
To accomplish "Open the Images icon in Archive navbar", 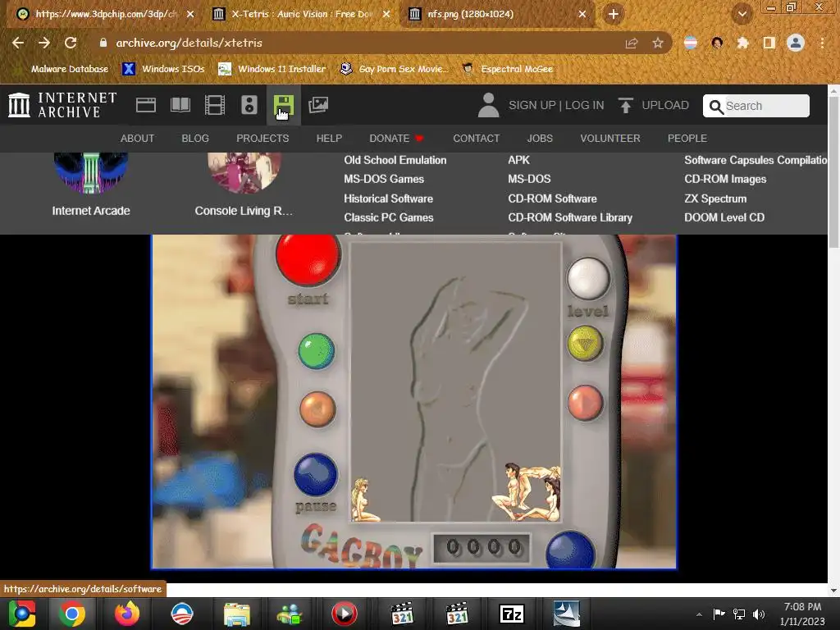I will 318,105.
